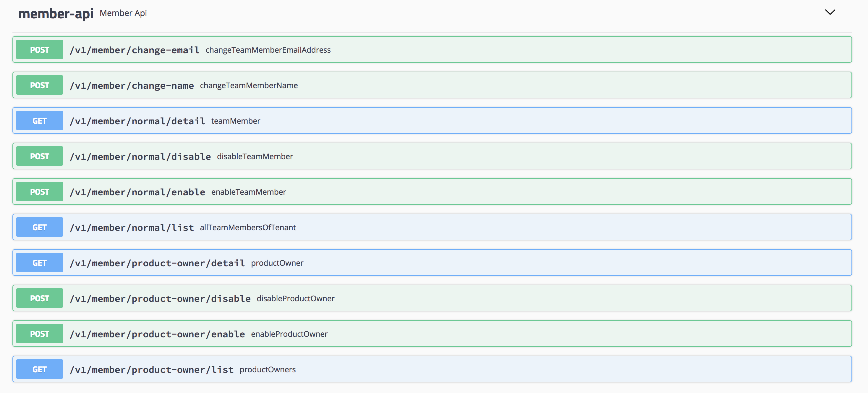Expand POST /v1/member/change-email endpoint
Screen dimensions: 868x393
click(x=134, y=50)
